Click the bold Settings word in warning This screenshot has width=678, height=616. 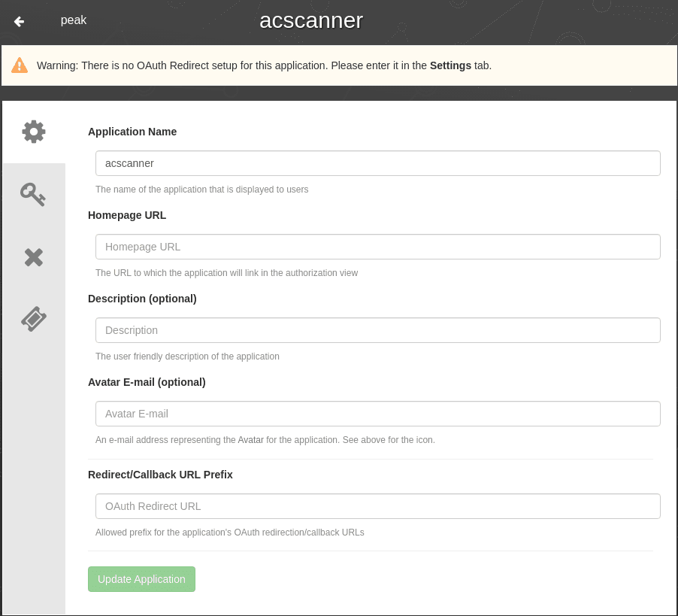450,65
